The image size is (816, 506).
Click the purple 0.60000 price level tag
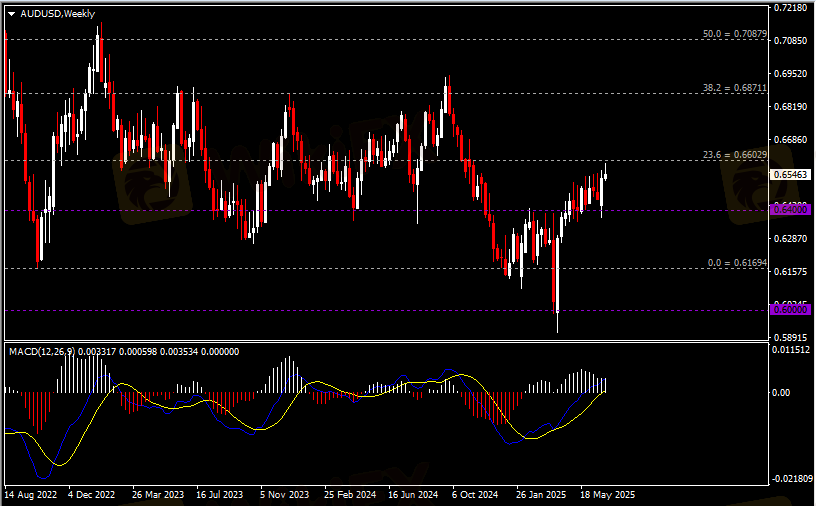pyautogui.click(x=789, y=309)
